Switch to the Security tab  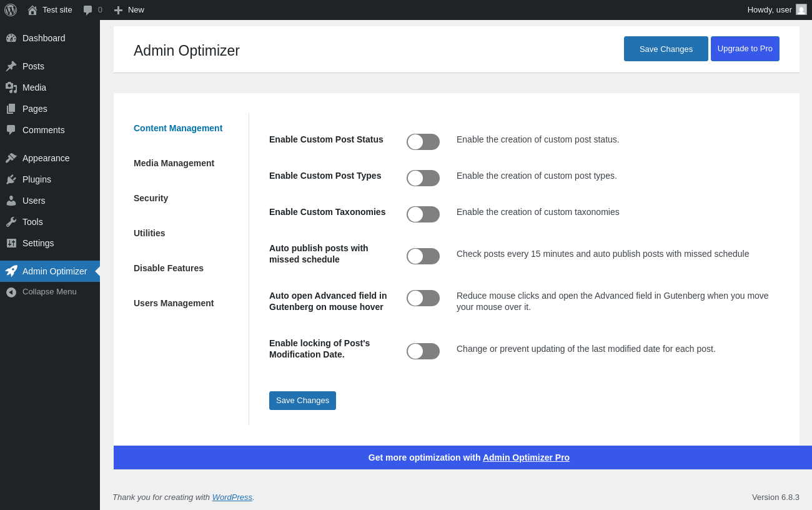pyautogui.click(x=151, y=198)
